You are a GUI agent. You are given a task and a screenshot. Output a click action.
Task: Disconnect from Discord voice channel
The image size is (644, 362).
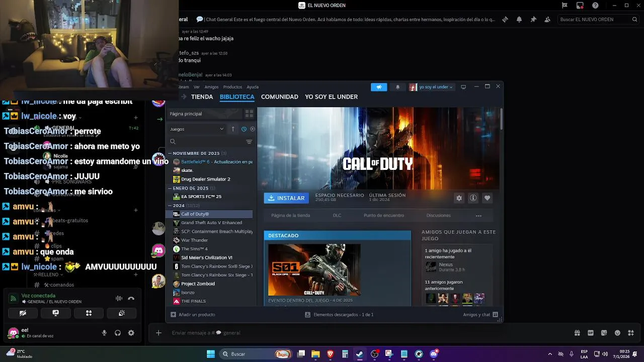[131, 298]
